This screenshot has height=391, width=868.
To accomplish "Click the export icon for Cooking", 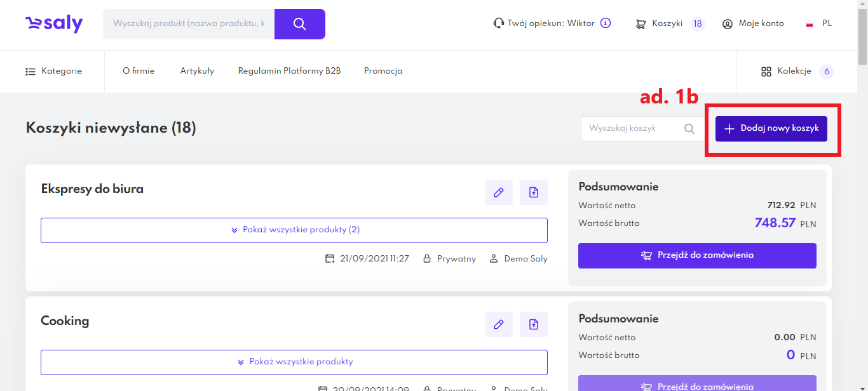I will point(534,324).
